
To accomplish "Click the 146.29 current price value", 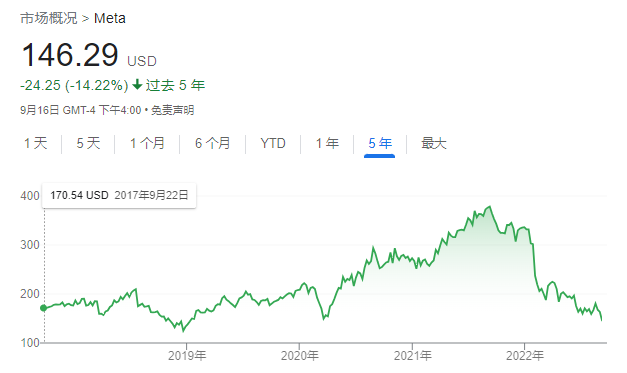I will pos(70,55).
